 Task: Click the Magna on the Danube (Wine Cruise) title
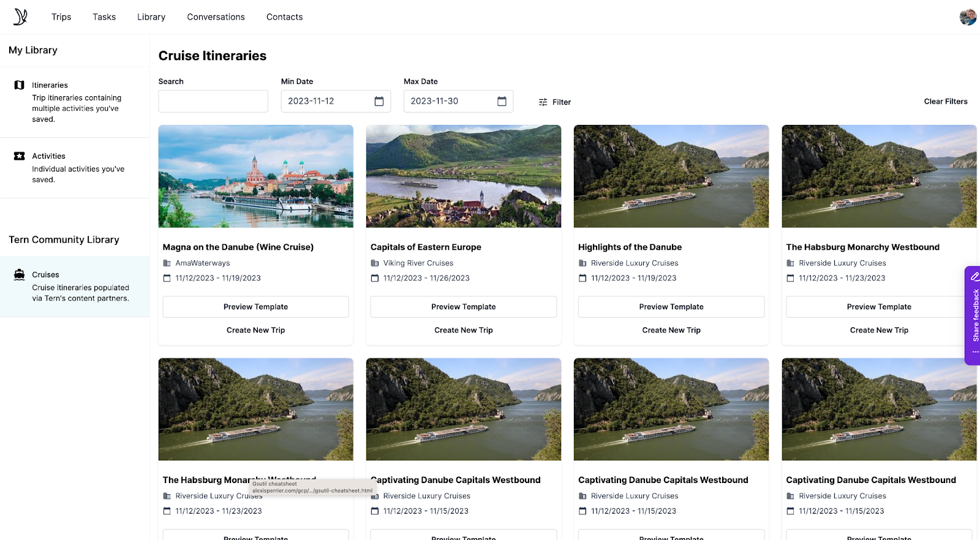click(x=238, y=247)
